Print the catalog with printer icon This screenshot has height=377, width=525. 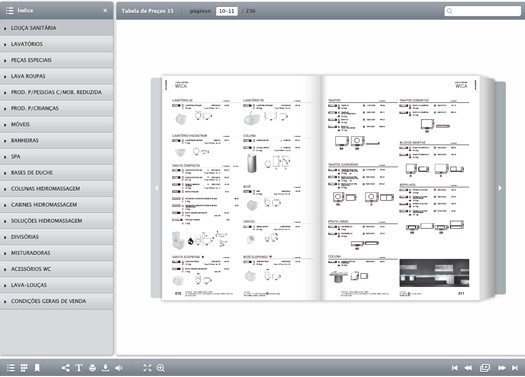click(92, 368)
